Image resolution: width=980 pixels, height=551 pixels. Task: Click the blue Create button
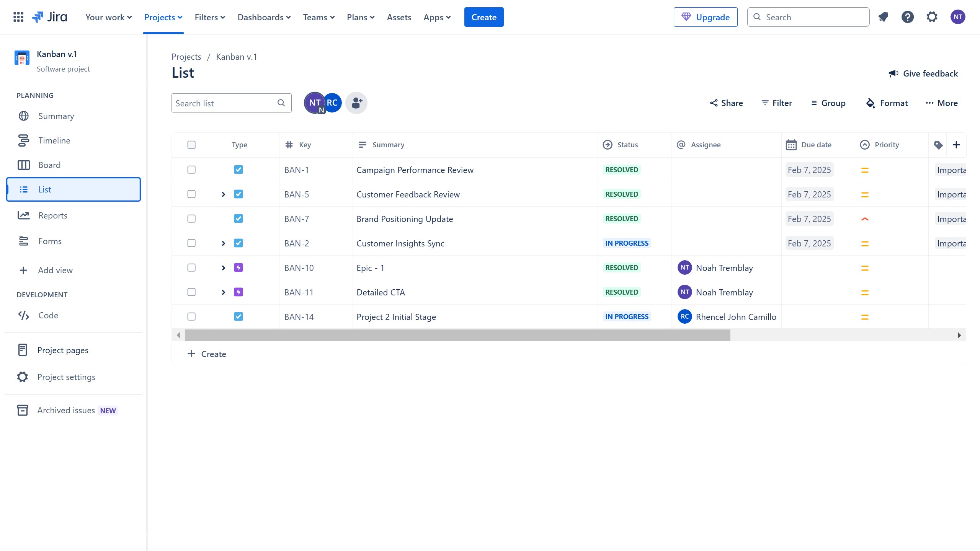(484, 17)
